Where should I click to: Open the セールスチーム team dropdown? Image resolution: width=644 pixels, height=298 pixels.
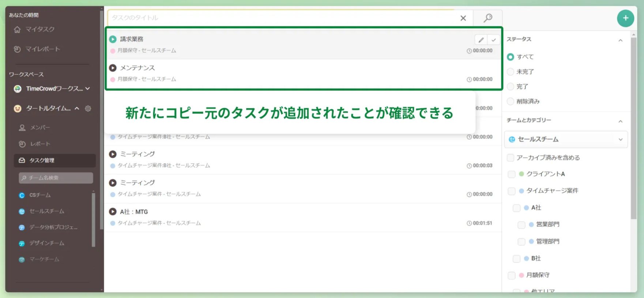click(x=566, y=139)
